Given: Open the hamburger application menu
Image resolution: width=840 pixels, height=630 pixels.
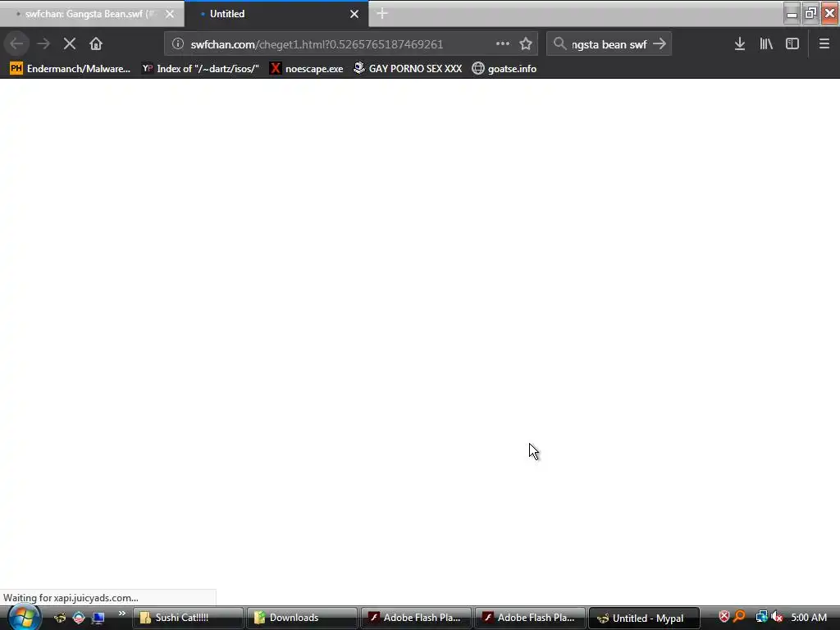Looking at the screenshot, I should tap(824, 44).
